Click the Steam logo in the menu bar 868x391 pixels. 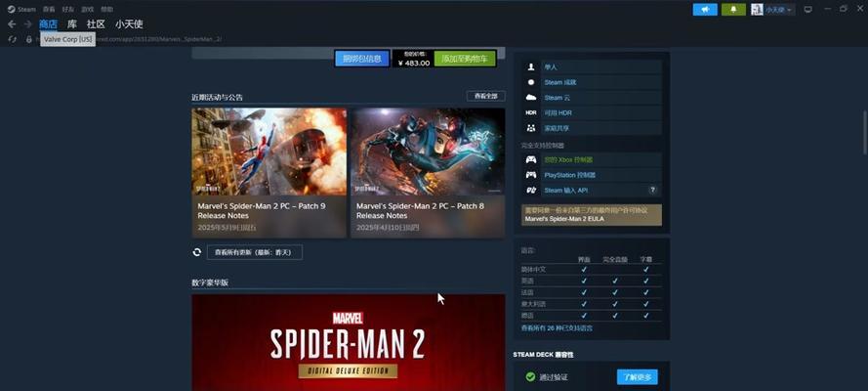11,10
